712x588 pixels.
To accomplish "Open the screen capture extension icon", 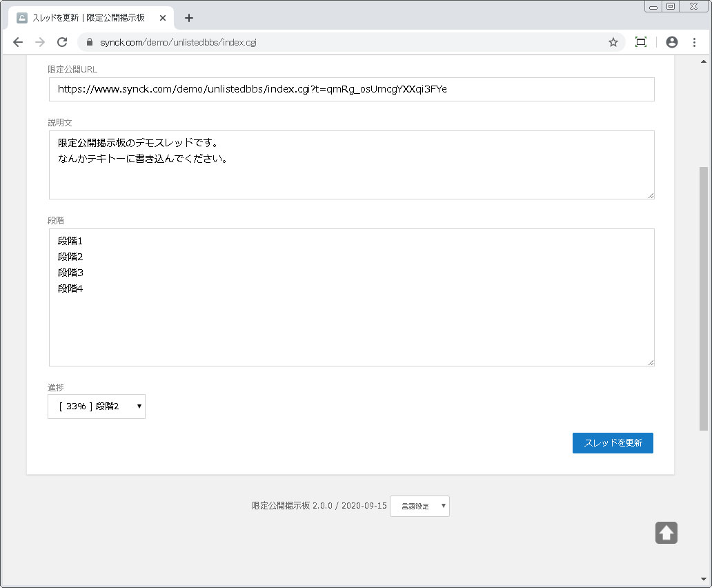I will 641,42.
